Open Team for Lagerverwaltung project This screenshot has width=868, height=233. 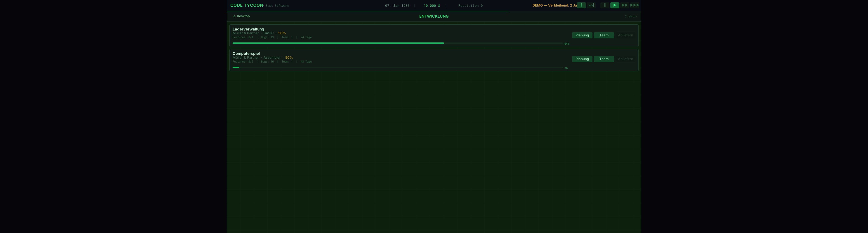(604, 35)
